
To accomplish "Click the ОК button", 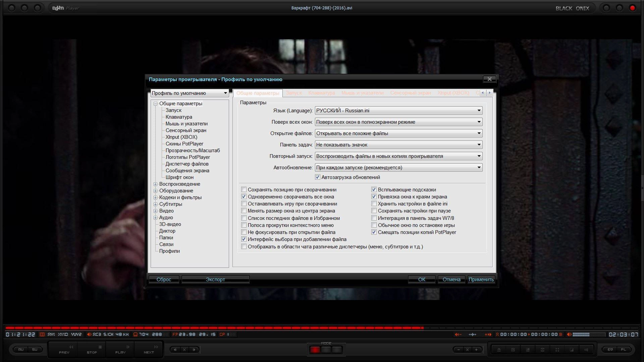I will click(x=422, y=280).
